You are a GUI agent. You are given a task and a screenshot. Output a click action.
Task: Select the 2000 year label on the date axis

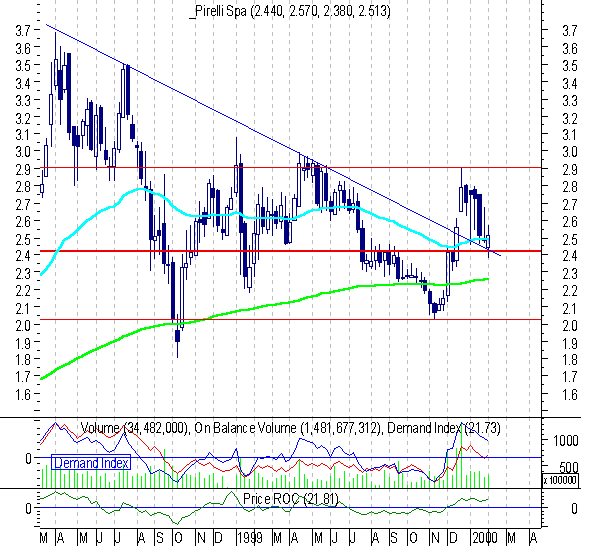[485, 538]
